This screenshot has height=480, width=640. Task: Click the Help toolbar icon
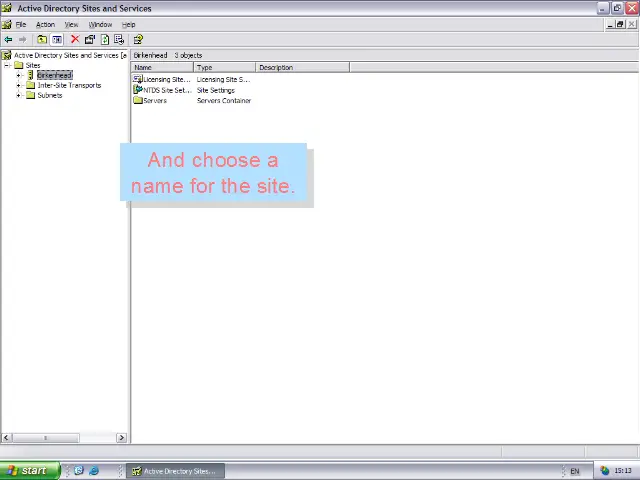click(x=138, y=40)
